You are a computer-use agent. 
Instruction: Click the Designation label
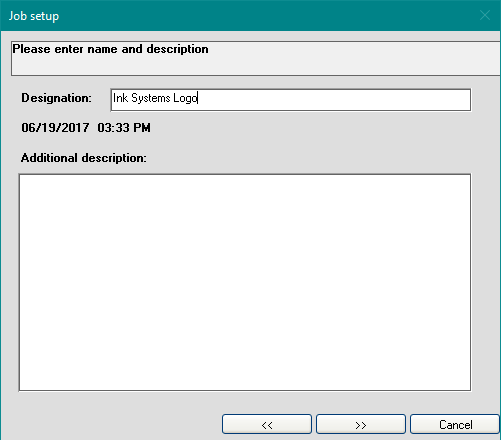[56, 98]
